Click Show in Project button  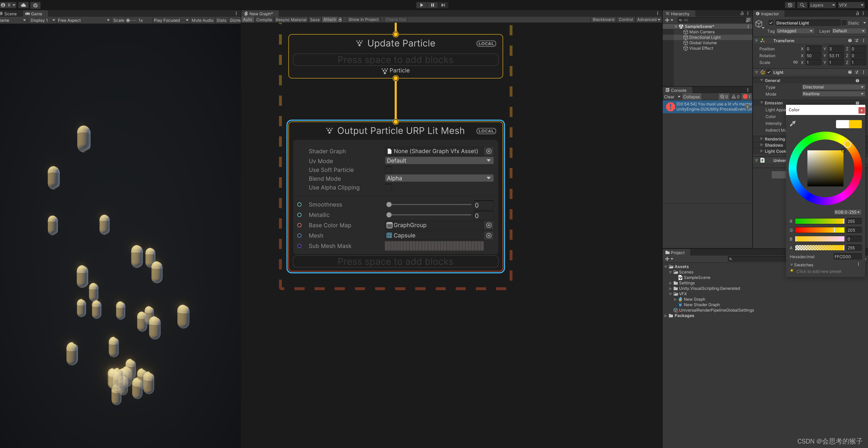(x=363, y=20)
